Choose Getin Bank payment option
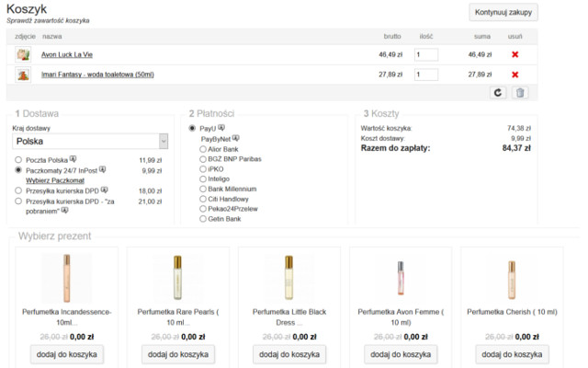The width and height of the screenshot is (588, 368). click(x=203, y=219)
